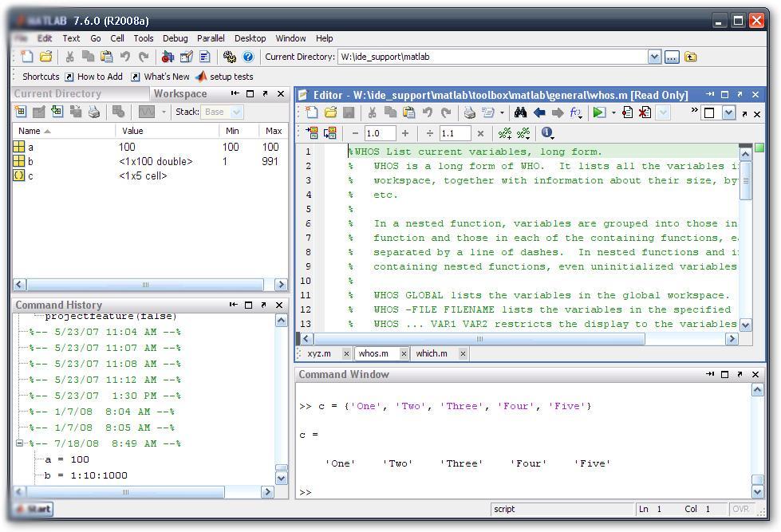Multiply value by 1.1 button

(x=480, y=133)
